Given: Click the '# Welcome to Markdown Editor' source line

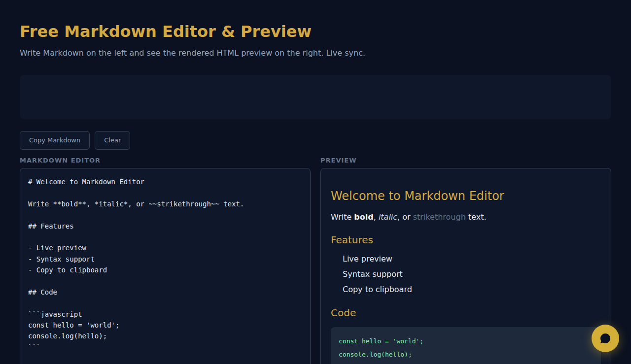Looking at the screenshot, I should 86,182.
